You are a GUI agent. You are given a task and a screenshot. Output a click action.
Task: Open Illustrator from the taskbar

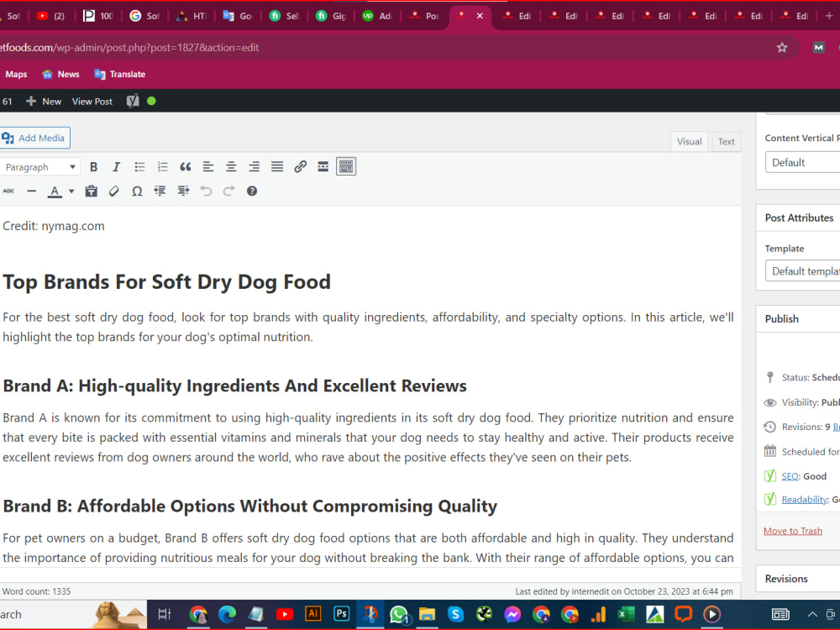(312, 614)
